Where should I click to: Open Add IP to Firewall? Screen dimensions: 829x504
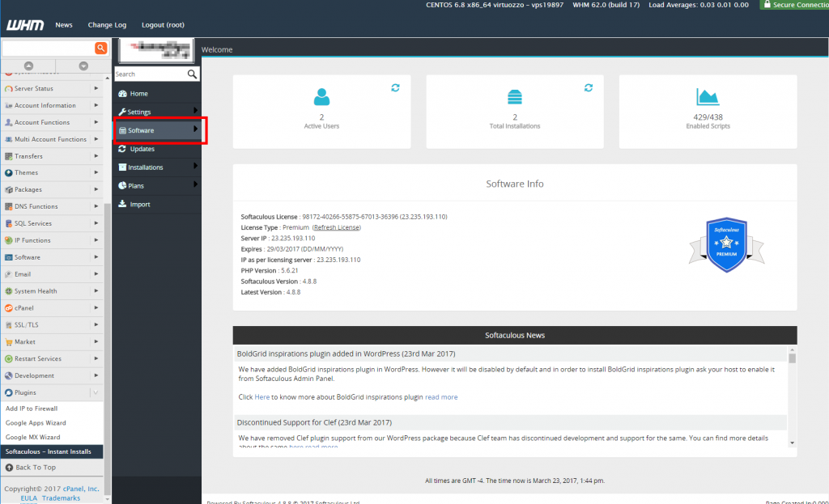click(32, 409)
